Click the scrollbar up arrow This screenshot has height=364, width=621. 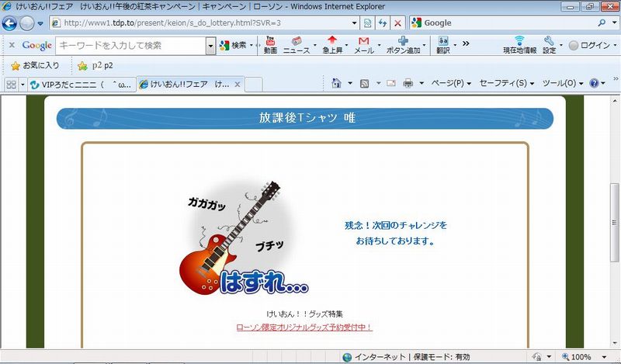pyautogui.click(x=614, y=100)
